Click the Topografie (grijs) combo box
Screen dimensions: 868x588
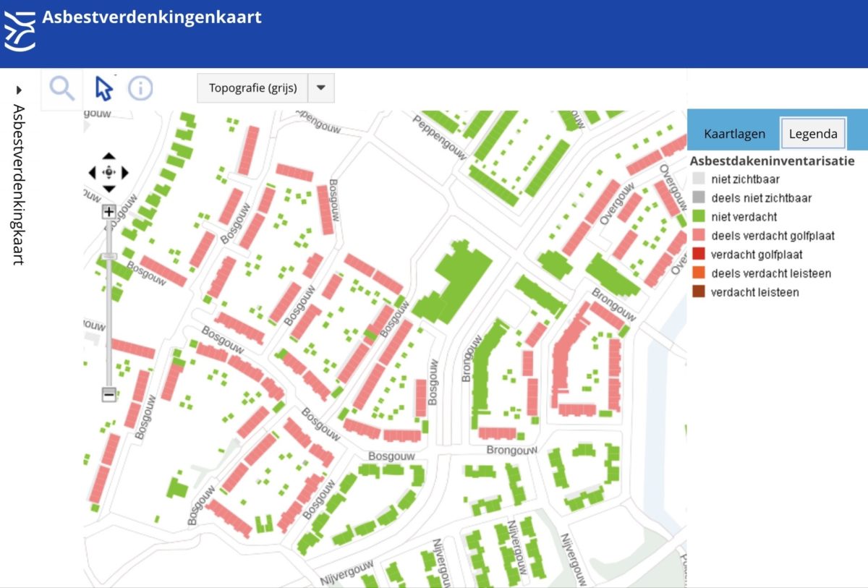[253, 88]
